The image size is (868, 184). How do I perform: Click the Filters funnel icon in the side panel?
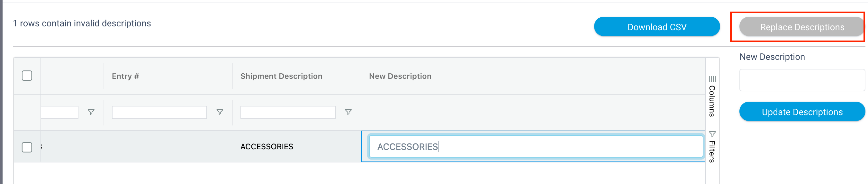pyautogui.click(x=712, y=134)
